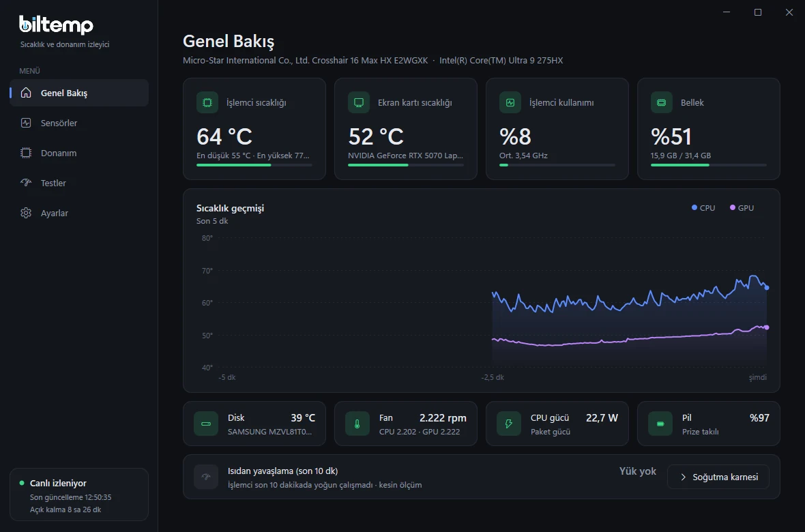Viewport: 805px width, 532px height.
Task: Click the Ekran kartı sıcaklığı progress bar
Action: pyautogui.click(x=406, y=165)
